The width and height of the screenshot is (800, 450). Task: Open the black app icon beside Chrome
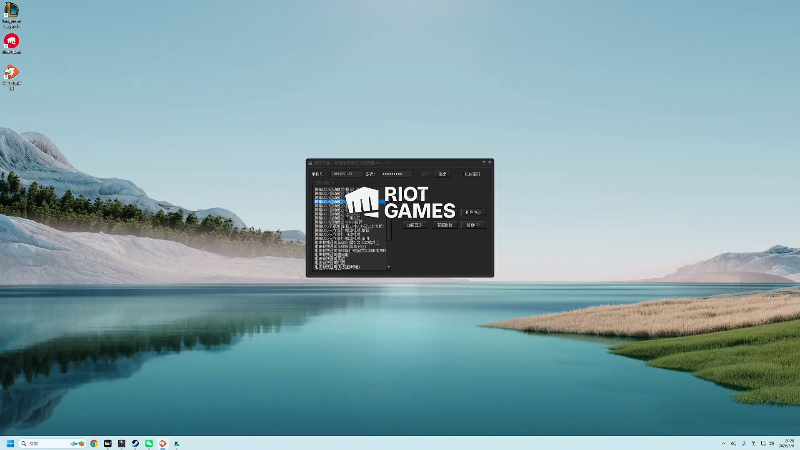pos(108,443)
